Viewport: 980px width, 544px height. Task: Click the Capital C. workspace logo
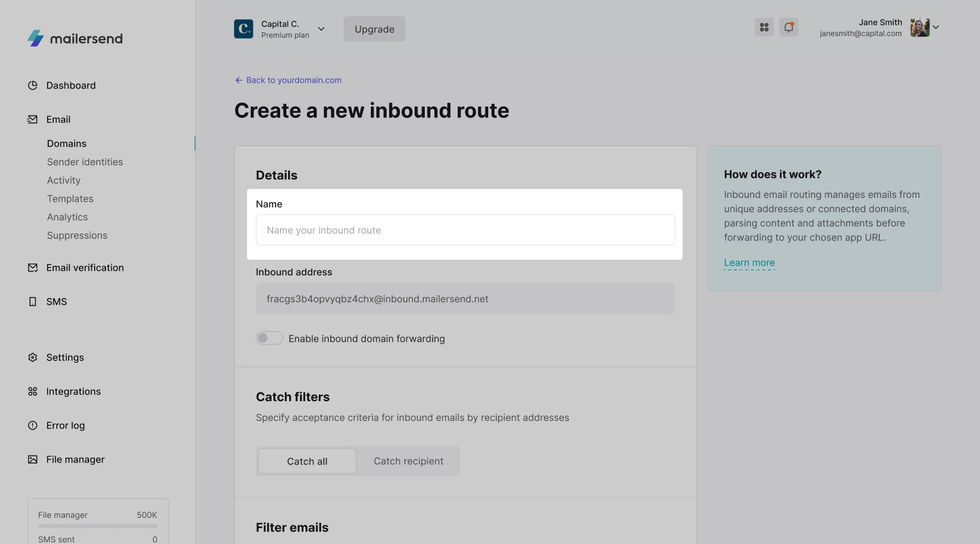tap(244, 29)
